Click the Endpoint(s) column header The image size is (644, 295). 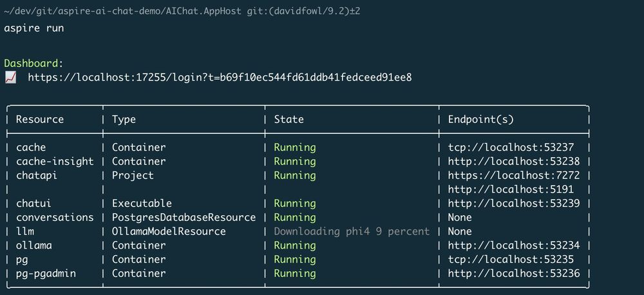[x=481, y=119]
